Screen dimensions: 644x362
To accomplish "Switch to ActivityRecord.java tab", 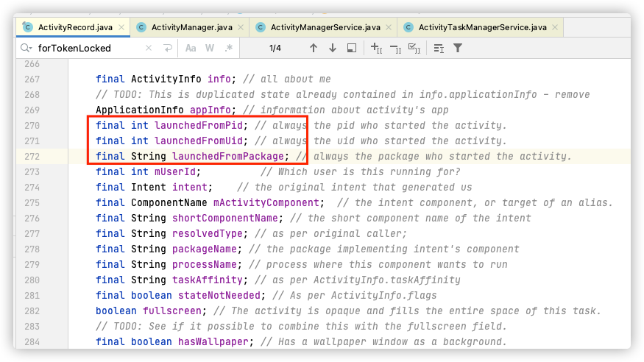I will tap(73, 27).
